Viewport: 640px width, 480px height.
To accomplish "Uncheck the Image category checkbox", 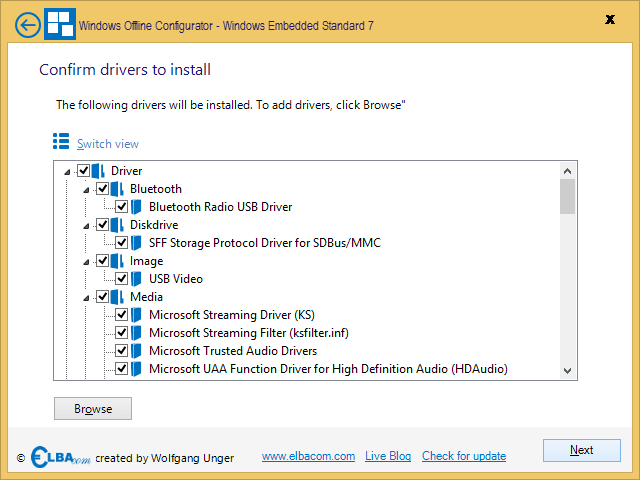I will click(x=102, y=260).
